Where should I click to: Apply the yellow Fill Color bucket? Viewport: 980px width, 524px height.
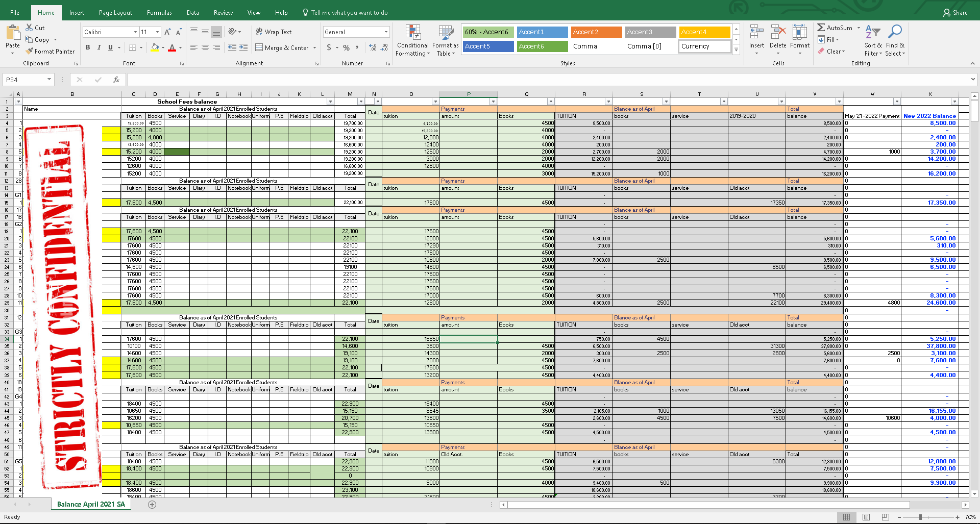pyautogui.click(x=155, y=47)
